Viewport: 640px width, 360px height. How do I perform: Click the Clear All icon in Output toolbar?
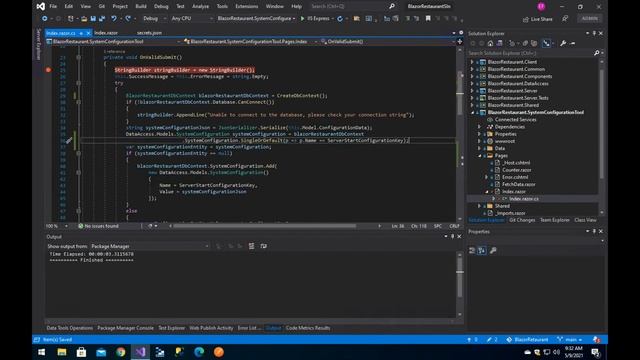251,246
